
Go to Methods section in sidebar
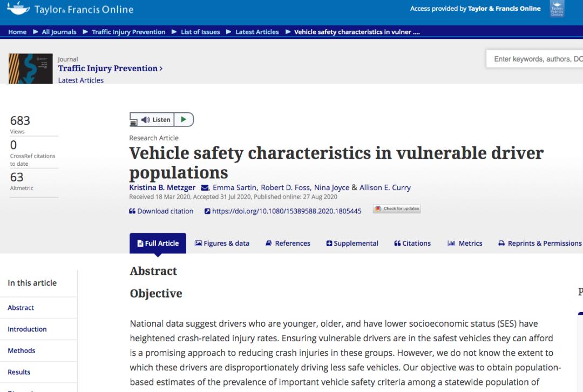click(22, 350)
